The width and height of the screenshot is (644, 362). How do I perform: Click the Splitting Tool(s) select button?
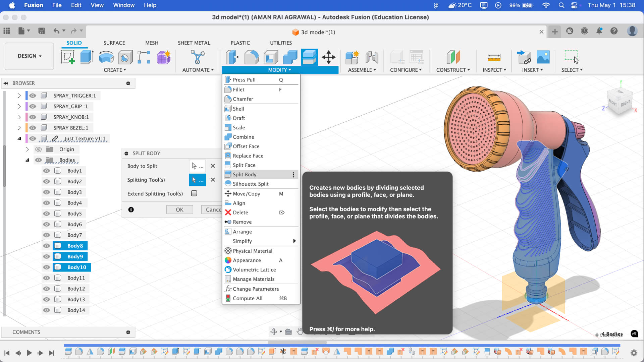197,180
